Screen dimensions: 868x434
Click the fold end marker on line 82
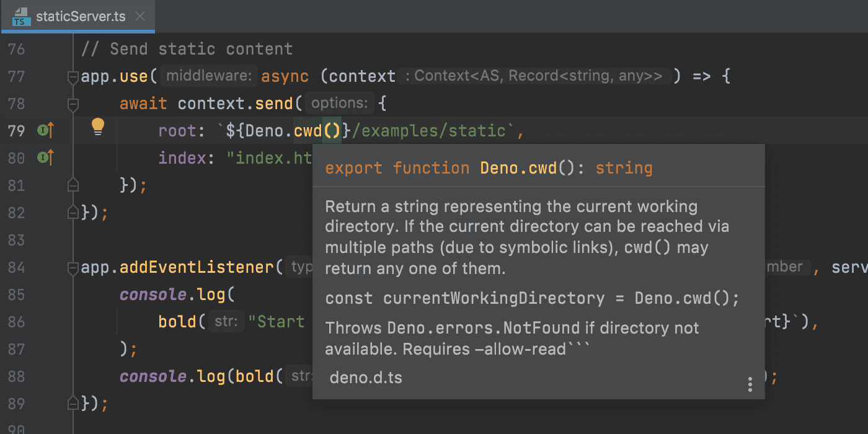73,212
